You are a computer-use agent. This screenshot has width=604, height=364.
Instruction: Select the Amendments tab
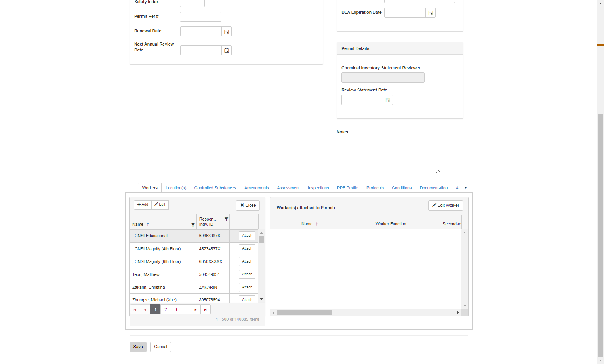257,188
